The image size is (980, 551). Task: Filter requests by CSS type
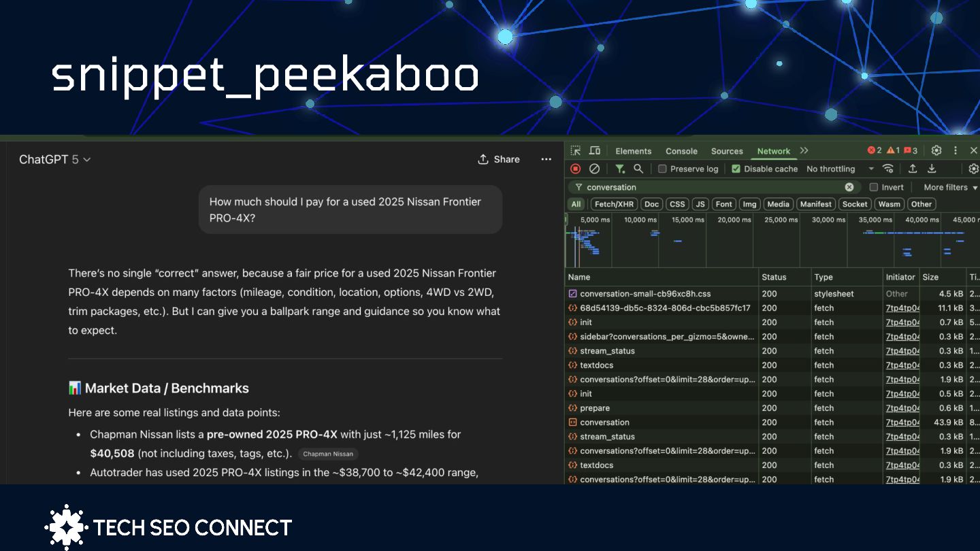coord(677,204)
